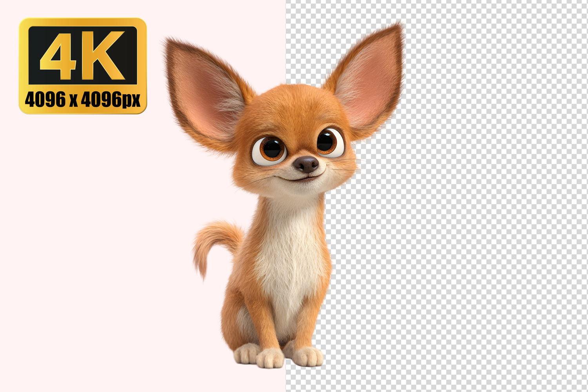The width and height of the screenshot is (588, 392).
Task: Select the puppy's eye nearest its tail side
Action: (x=270, y=150)
